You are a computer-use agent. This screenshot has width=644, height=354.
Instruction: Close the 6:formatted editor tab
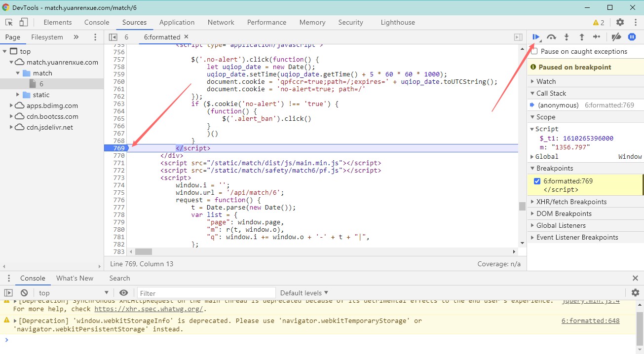(x=186, y=36)
